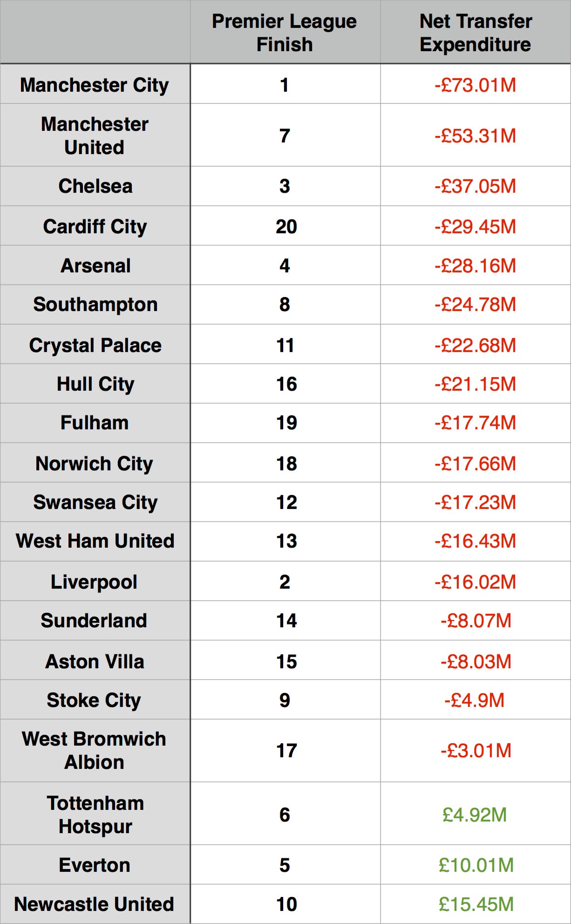Select Southampton's -£24.78M expenditure cell
Image resolution: width=571 pixels, height=924 pixels.
[x=475, y=305]
